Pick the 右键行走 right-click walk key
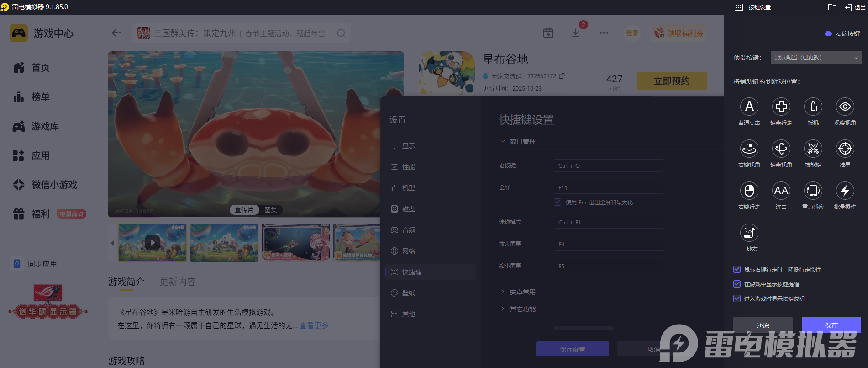The height and width of the screenshot is (368, 868). (749, 191)
